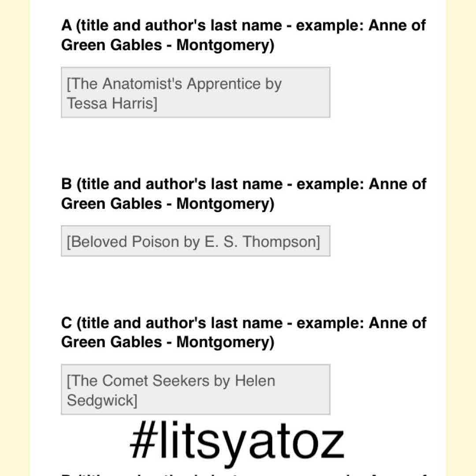Click "Green Gables - Montgomery)" under question A
The width and height of the screenshot is (476, 476).
(x=167, y=45)
